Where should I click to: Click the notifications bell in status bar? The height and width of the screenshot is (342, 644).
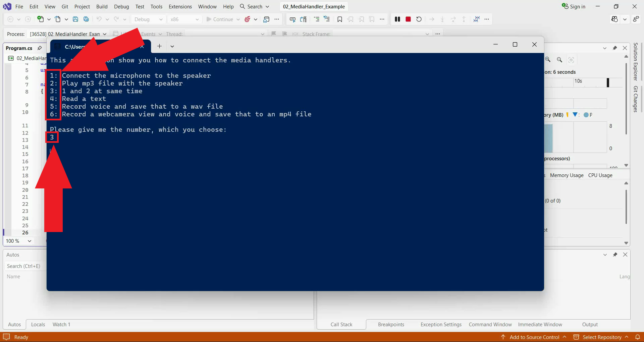pyautogui.click(x=638, y=337)
